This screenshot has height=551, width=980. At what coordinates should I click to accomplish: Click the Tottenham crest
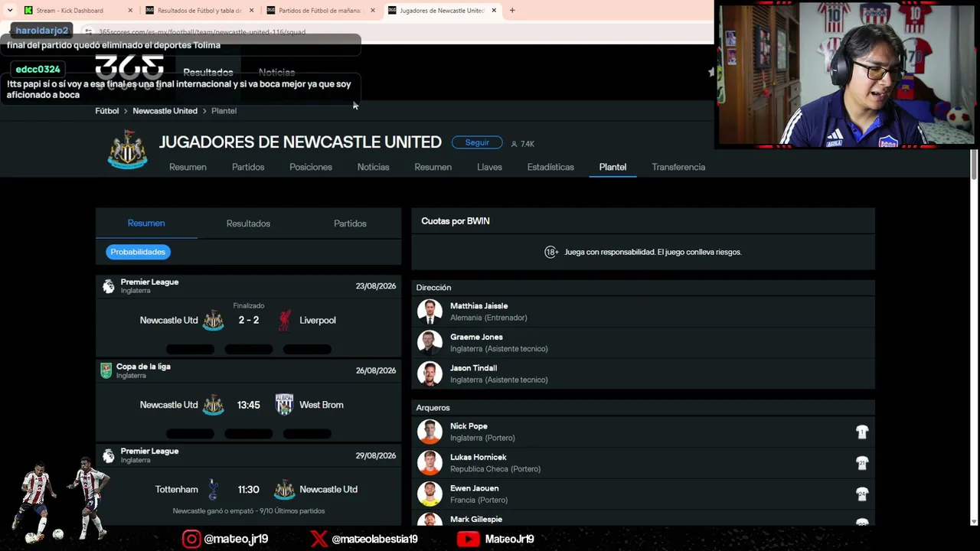click(214, 489)
